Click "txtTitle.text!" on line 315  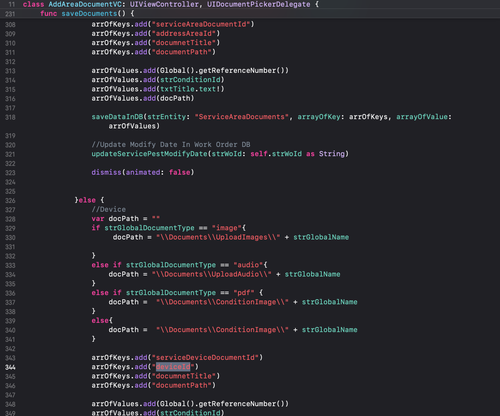click(190, 89)
